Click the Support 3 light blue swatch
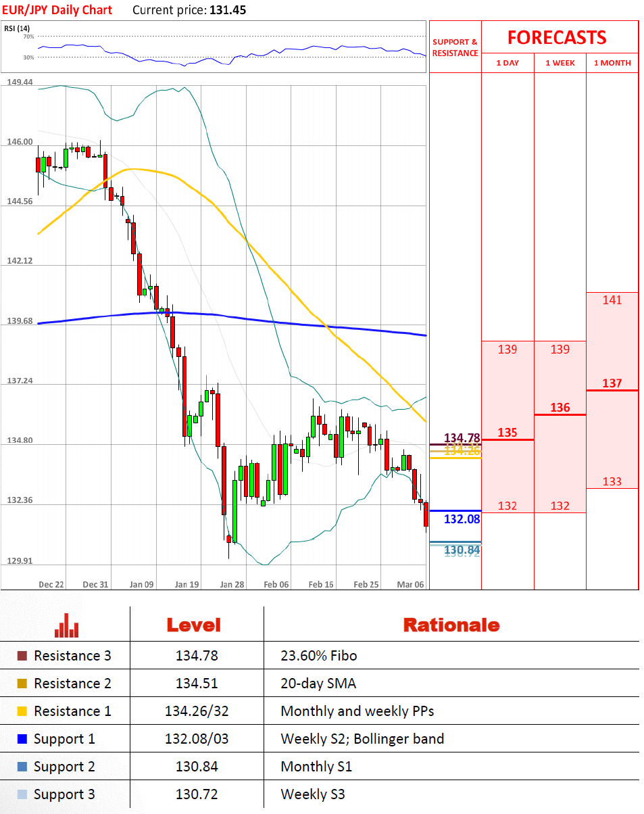The height and width of the screenshot is (814, 644). pyautogui.click(x=22, y=794)
